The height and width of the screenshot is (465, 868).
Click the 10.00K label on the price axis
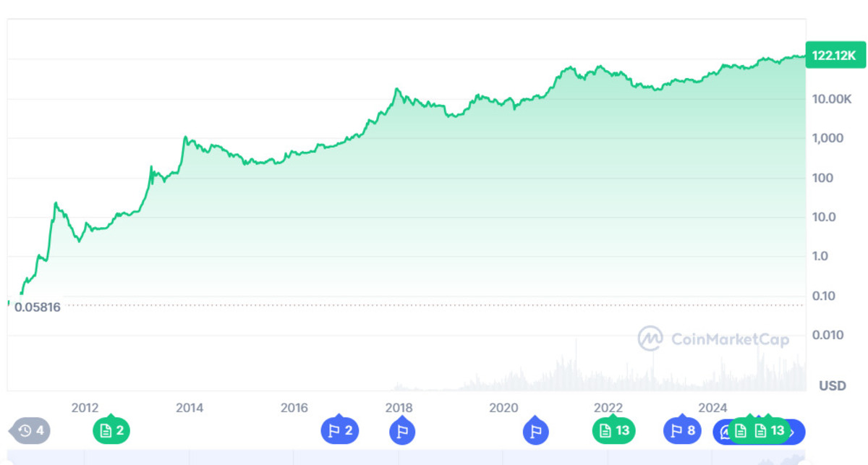click(x=833, y=98)
